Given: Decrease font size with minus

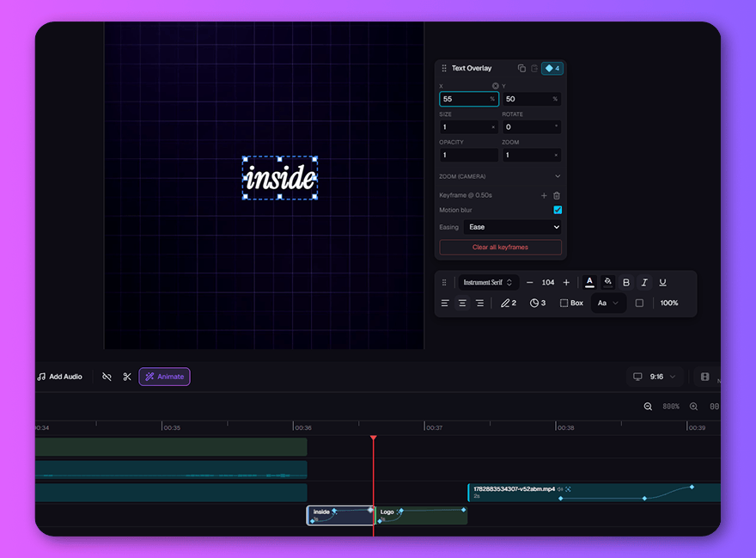Looking at the screenshot, I should (529, 282).
